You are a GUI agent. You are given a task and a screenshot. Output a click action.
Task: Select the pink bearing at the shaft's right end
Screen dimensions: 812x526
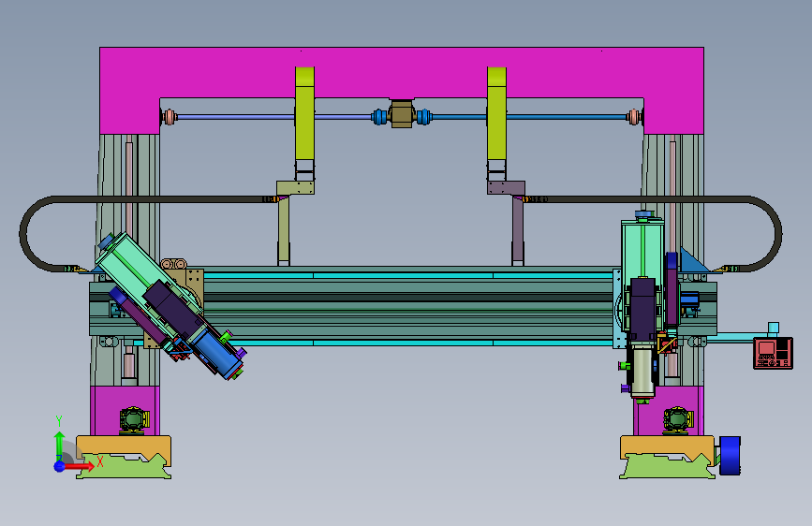[x=634, y=117]
